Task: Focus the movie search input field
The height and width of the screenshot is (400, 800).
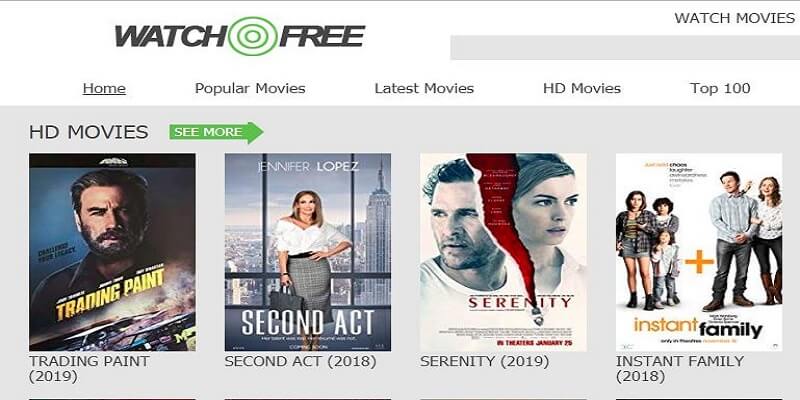Action: (x=625, y=47)
